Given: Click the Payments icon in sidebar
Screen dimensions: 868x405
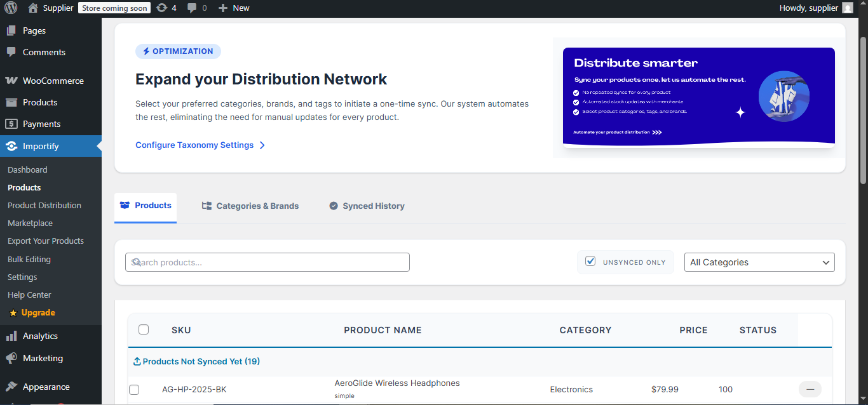Looking at the screenshot, I should pos(11,124).
